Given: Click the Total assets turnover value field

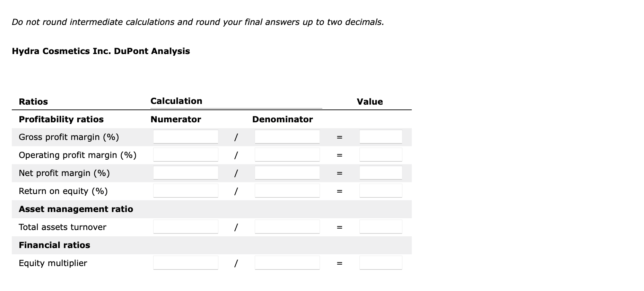Looking at the screenshot, I should click(380, 227).
